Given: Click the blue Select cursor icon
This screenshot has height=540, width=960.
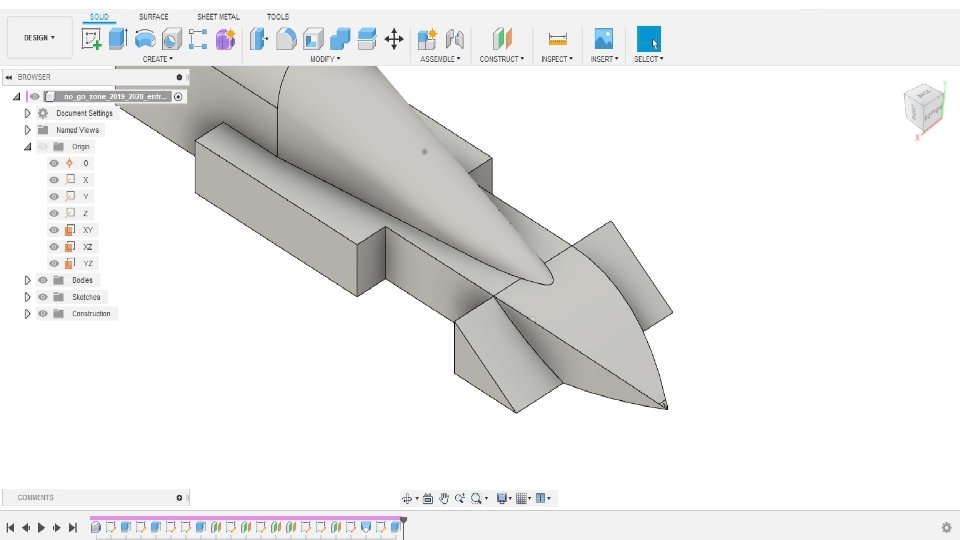Looking at the screenshot, I should point(649,39).
